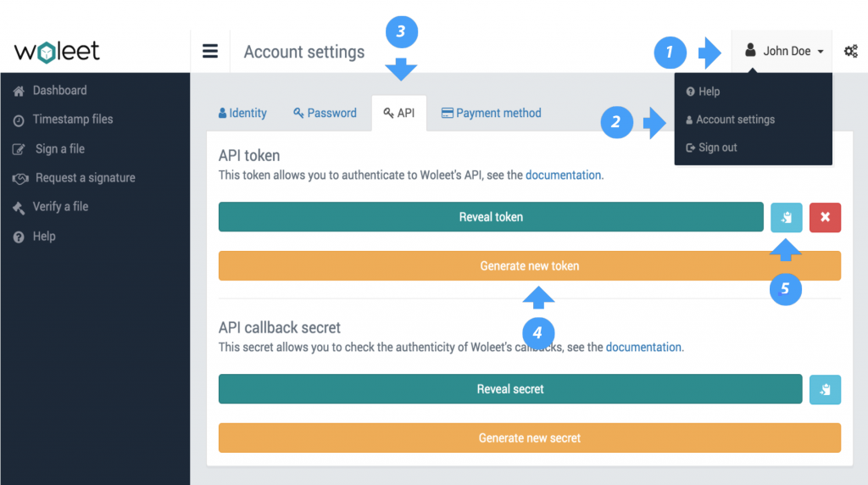The height and width of the screenshot is (485, 868).
Task: Switch to the Payment method tab
Action: [x=491, y=113]
